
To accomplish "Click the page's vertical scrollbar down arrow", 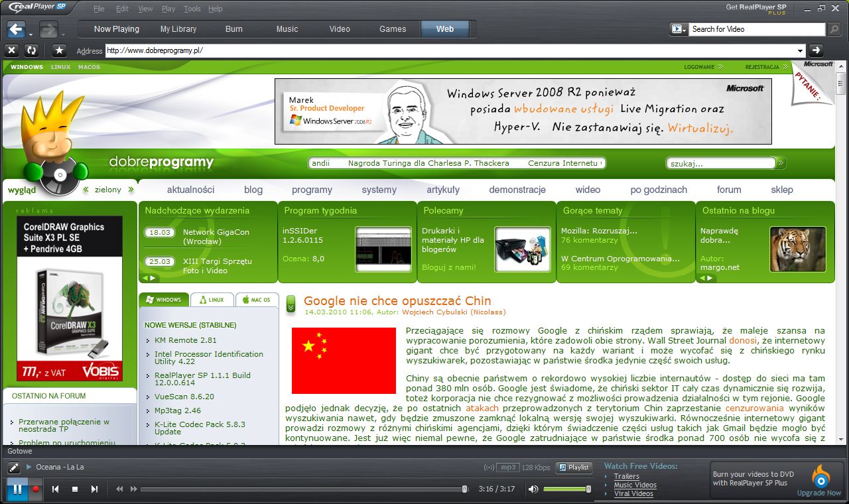I will pyautogui.click(x=842, y=439).
